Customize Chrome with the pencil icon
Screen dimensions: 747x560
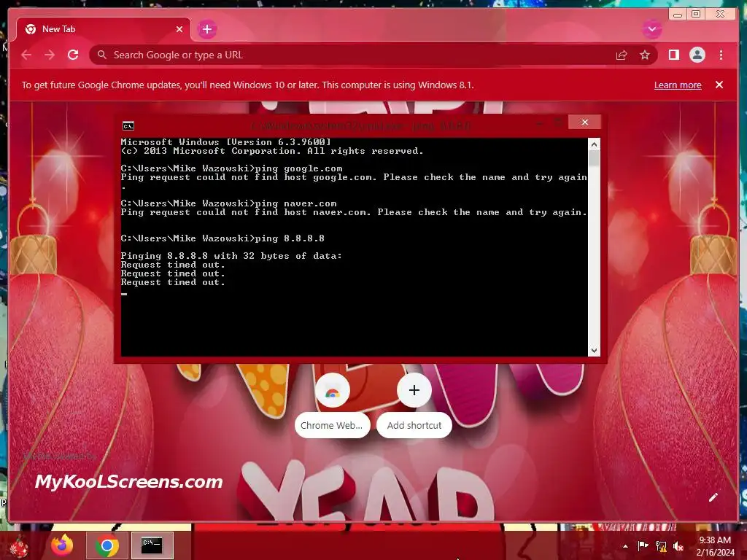(x=713, y=497)
